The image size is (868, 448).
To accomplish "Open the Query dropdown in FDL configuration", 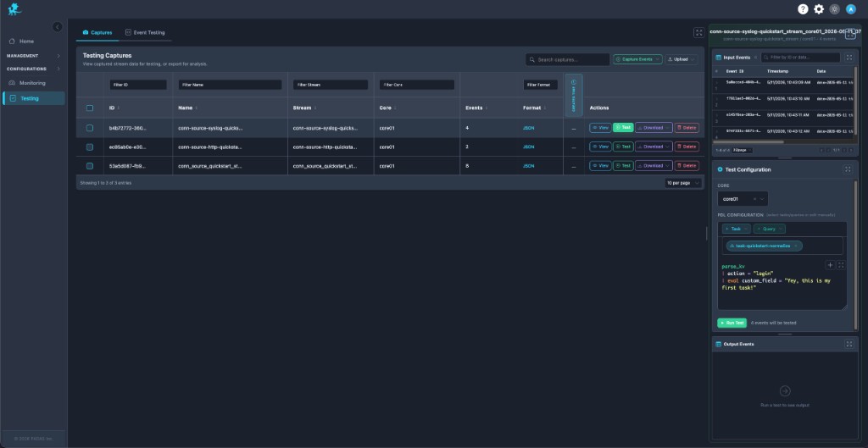I will tap(769, 229).
